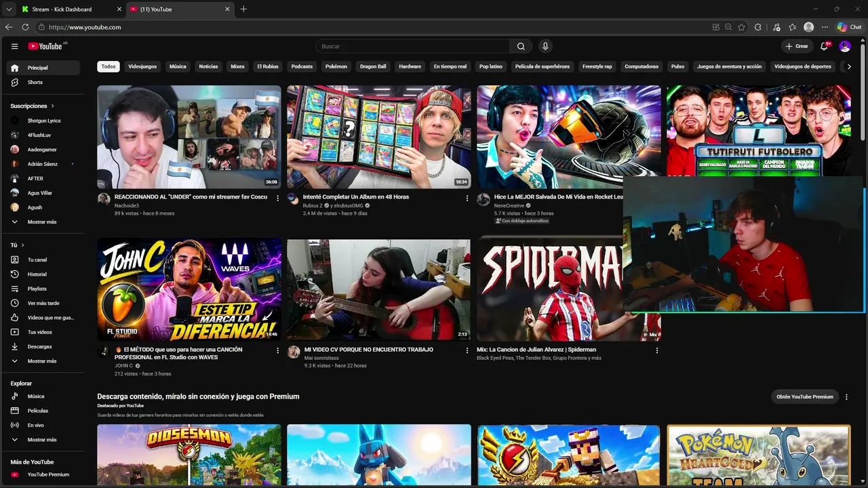Expand Mostrar más under Suscripciones
Viewport: 868px width, 488px height.
(43, 222)
